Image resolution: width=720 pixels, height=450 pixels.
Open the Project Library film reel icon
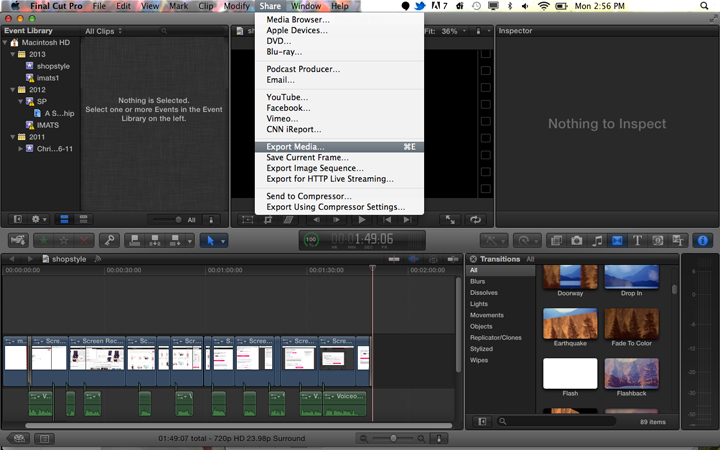(x=19, y=439)
